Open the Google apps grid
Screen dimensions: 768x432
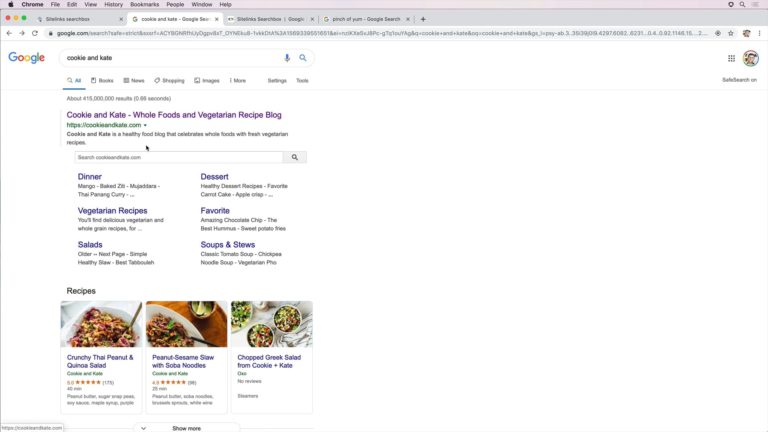point(731,58)
